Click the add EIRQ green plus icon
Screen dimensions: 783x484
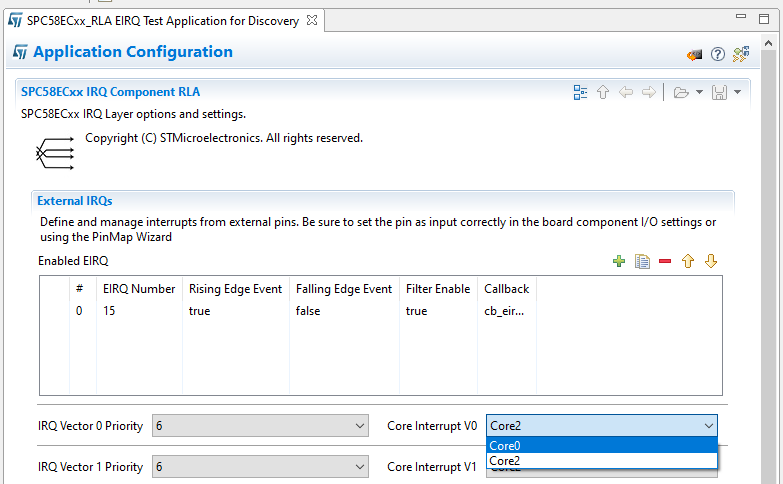click(619, 261)
